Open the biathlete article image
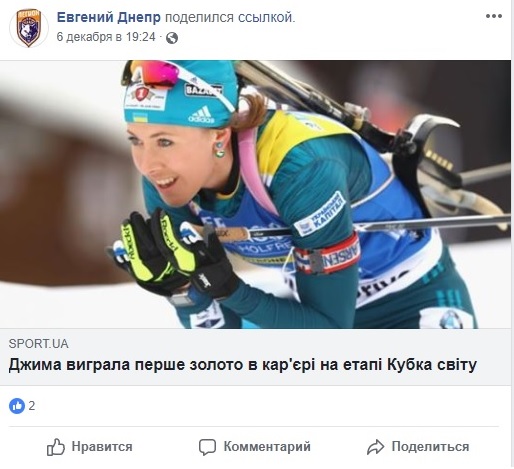The width and height of the screenshot is (514, 469). pyautogui.click(x=255, y=194)
